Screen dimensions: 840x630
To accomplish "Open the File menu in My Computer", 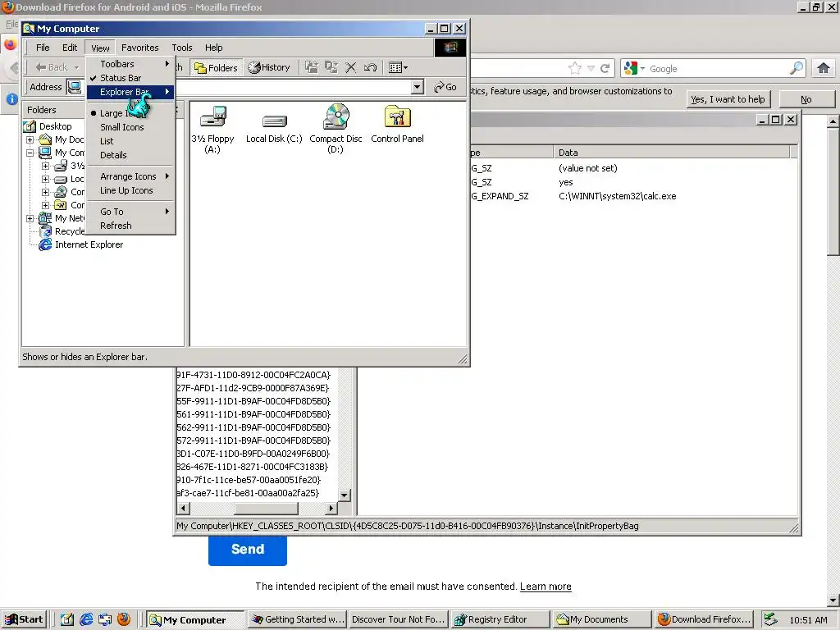I will [43, 48].
